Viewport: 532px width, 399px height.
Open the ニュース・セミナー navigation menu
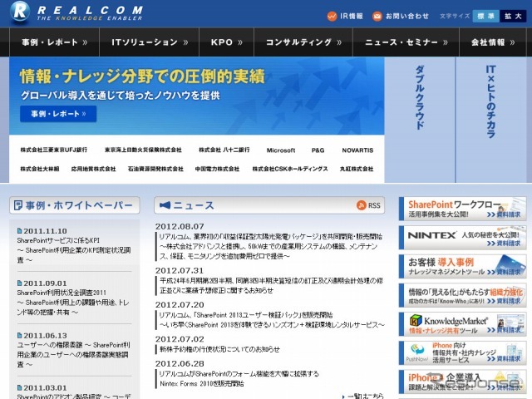406,42
